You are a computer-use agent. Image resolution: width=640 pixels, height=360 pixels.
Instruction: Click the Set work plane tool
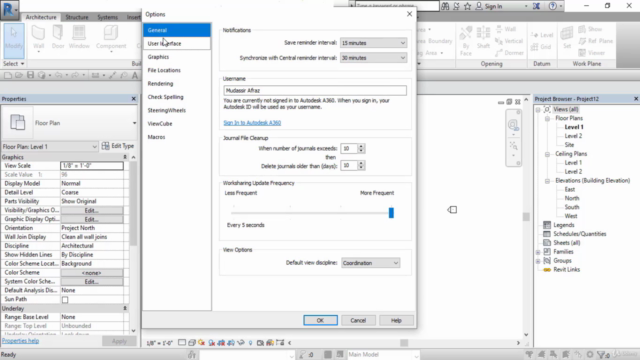[567, 38]
